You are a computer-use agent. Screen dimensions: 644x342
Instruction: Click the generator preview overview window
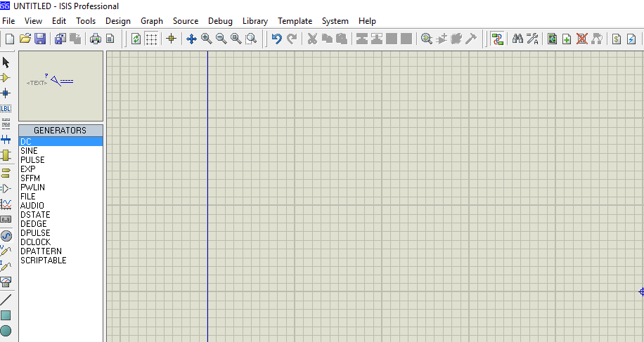click(x=60, y=86)
